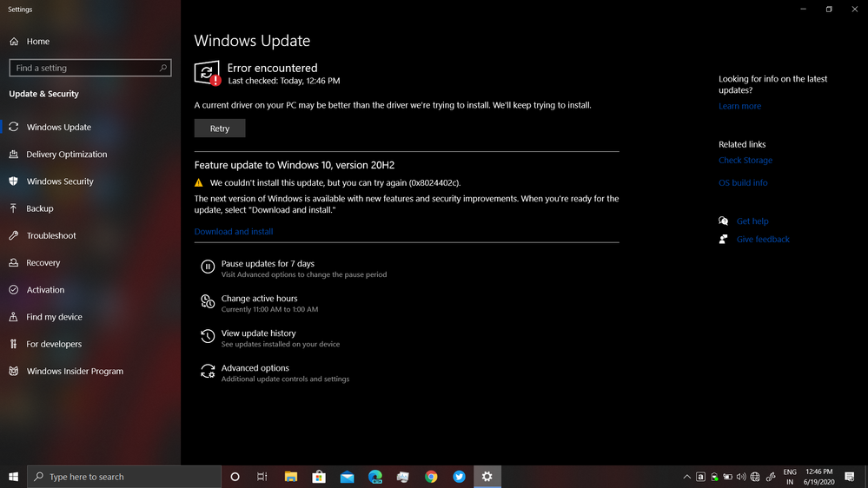Open Delivery Optimization settings
The height and width of the screenshot is (488, 868).
coord(90,155)
